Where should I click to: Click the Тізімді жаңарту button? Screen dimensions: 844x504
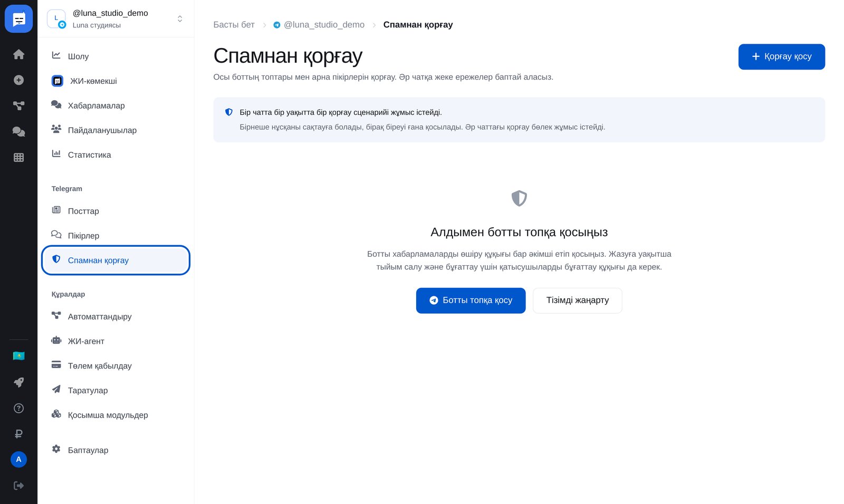pyautogui.click(x=577, y=301)
